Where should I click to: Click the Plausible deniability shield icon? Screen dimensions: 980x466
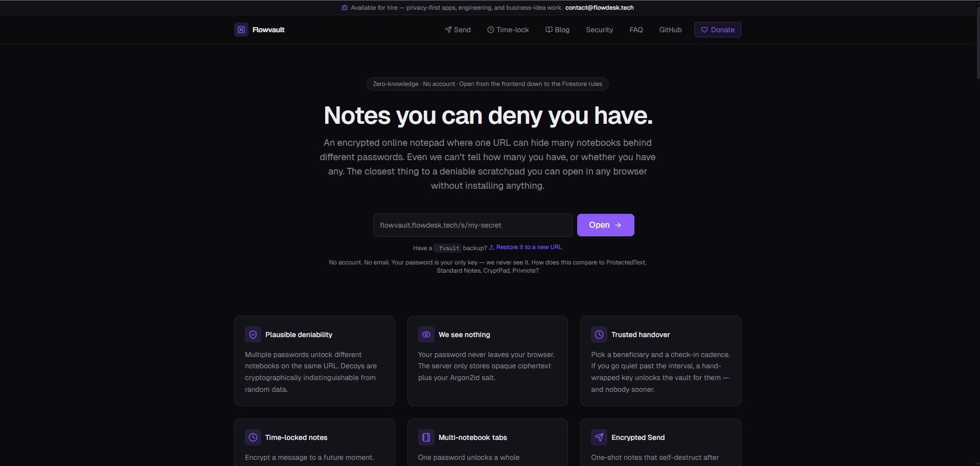point(253,335)
